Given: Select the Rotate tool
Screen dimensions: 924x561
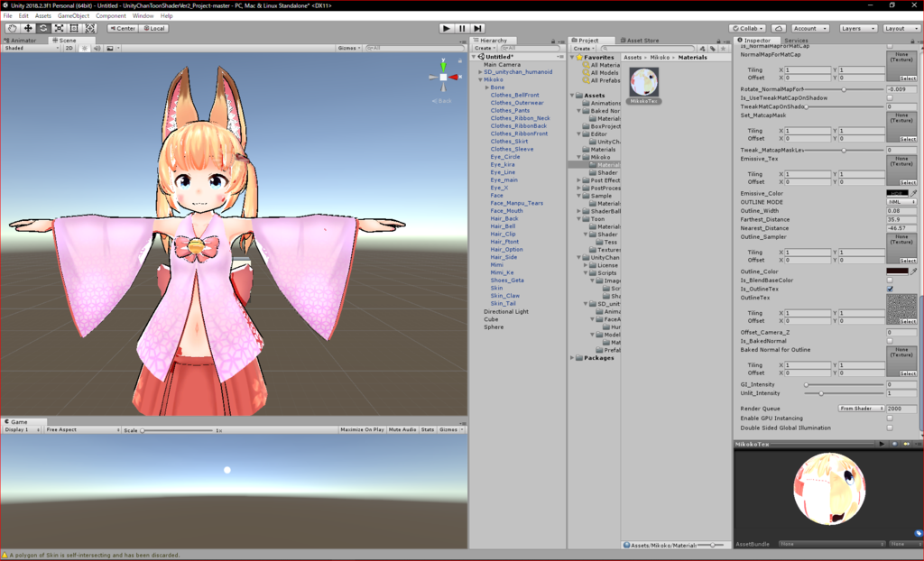Looking at the screenshot, I should [43, 28].
